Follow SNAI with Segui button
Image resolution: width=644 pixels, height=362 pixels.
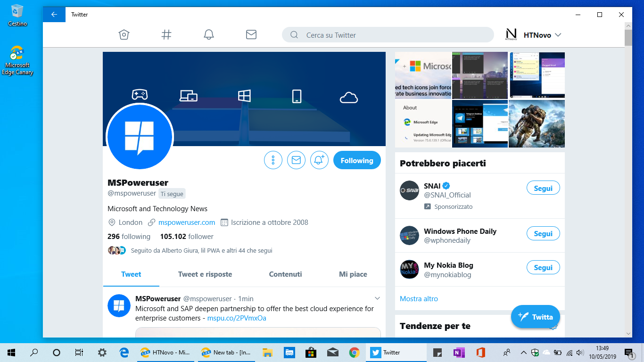point(543,188)
